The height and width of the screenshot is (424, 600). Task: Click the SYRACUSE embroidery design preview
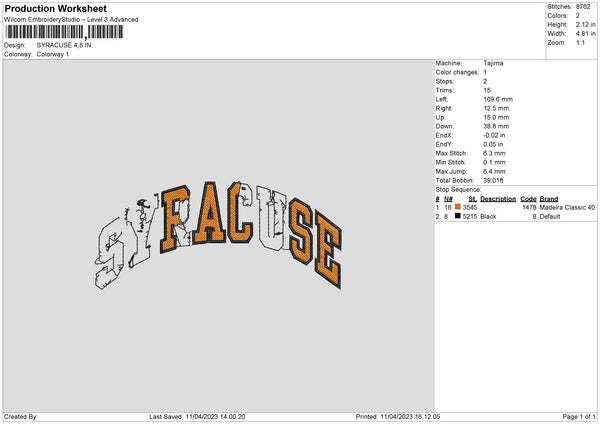(218, 235)
